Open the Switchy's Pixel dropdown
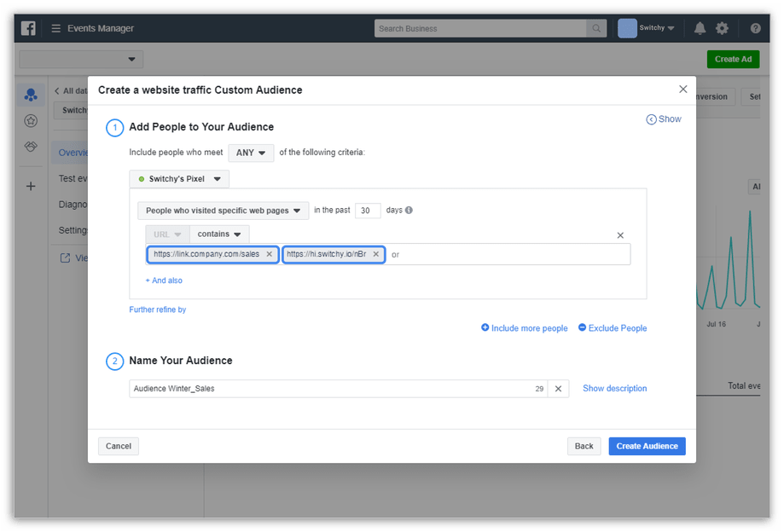 tap(180, 179)
